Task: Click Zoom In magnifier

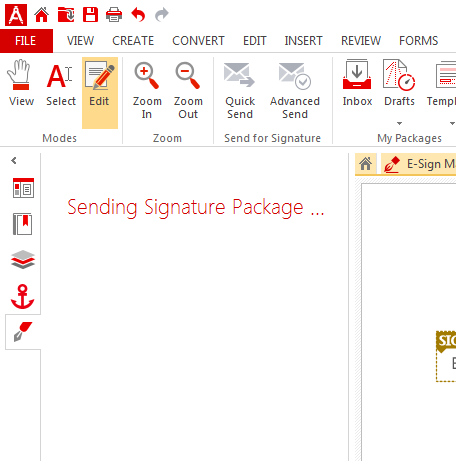Action: [147, 90]
